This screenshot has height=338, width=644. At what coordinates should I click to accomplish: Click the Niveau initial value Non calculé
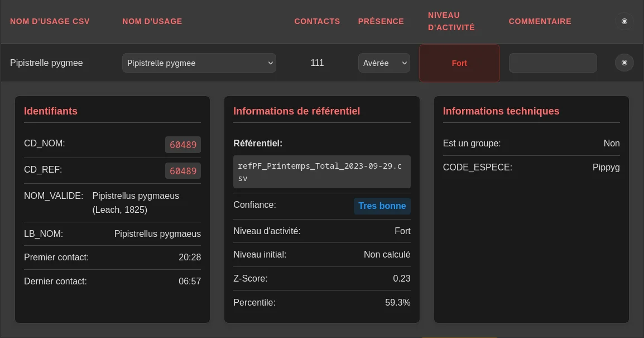(387, 255)
